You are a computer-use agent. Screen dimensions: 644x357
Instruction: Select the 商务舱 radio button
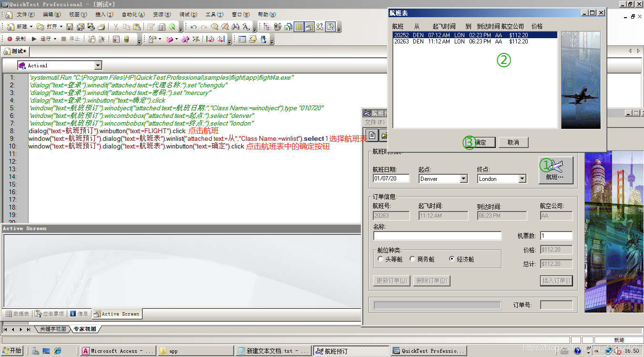[412, 259]
